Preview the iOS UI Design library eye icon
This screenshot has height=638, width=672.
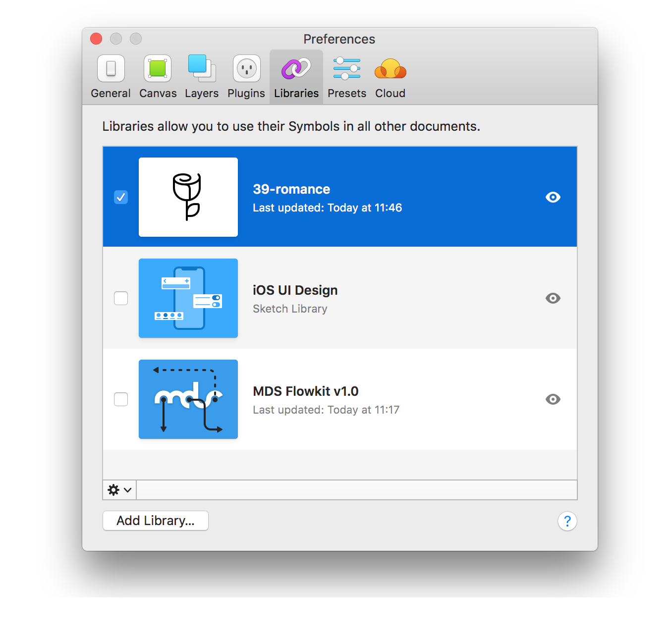[x=553, y=298]
